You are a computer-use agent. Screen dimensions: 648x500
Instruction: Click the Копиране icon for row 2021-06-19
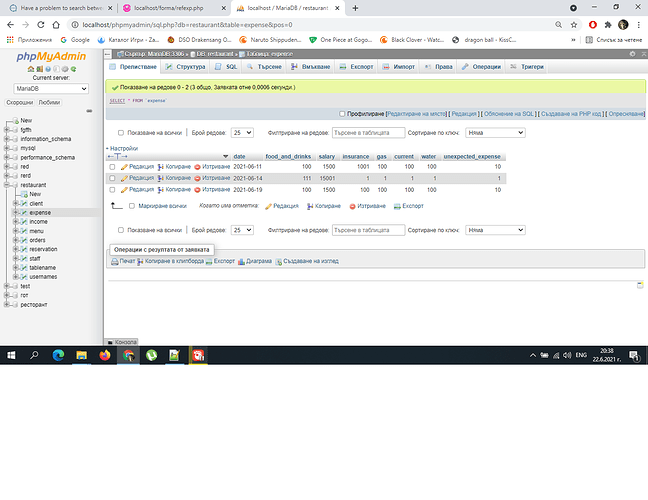161,190
